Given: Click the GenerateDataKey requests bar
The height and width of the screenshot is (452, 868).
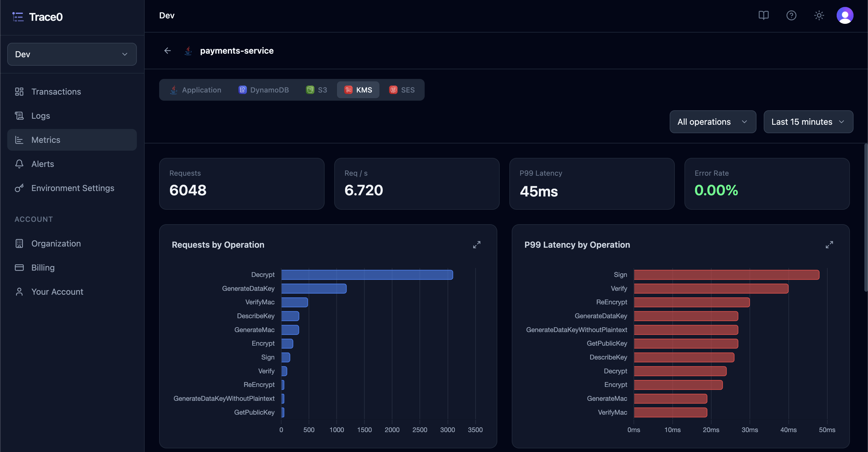Looking at the screenshot, I should pos(314,289).
